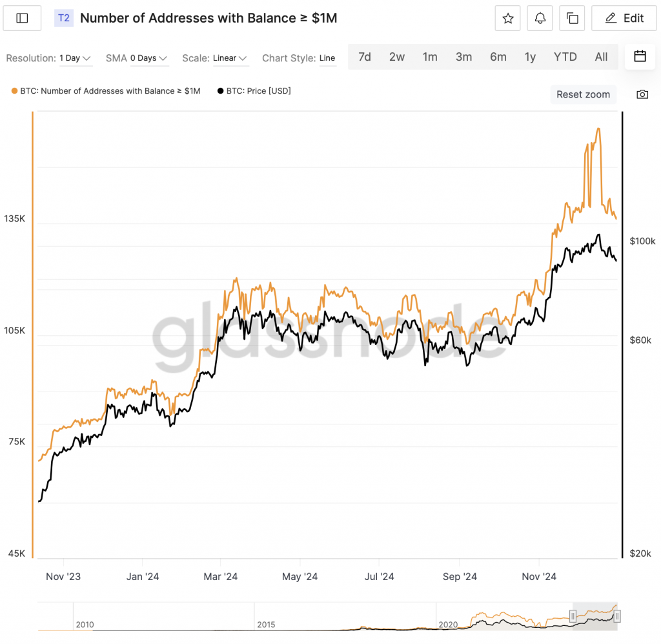661x644 pixels.
Task: Open alerts with the bell icon
Action: click(x=540, y=18)
